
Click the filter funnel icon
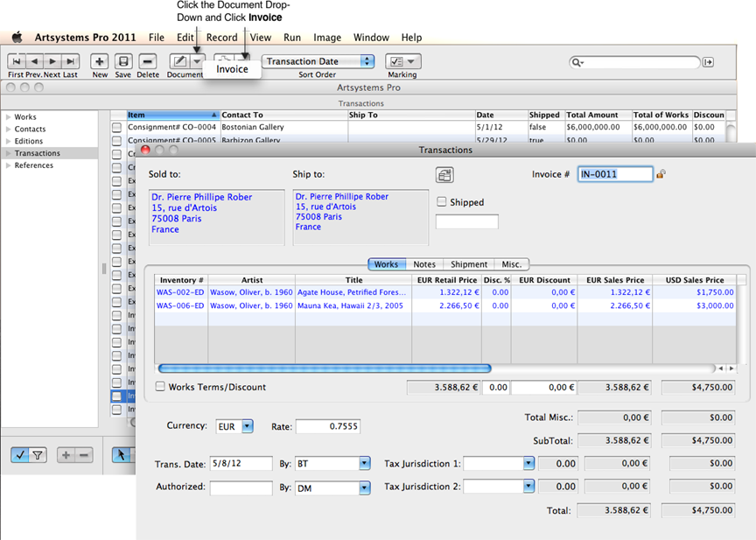click(x=38, y=454)
